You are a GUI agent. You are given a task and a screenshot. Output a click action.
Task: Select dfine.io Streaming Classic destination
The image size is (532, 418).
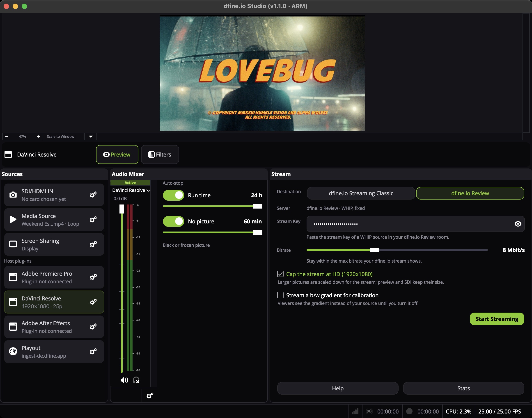[361, 193]
